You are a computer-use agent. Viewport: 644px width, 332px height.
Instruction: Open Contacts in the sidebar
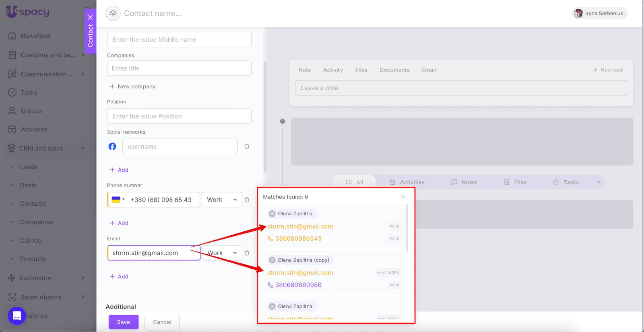click(x=33, y=204)
